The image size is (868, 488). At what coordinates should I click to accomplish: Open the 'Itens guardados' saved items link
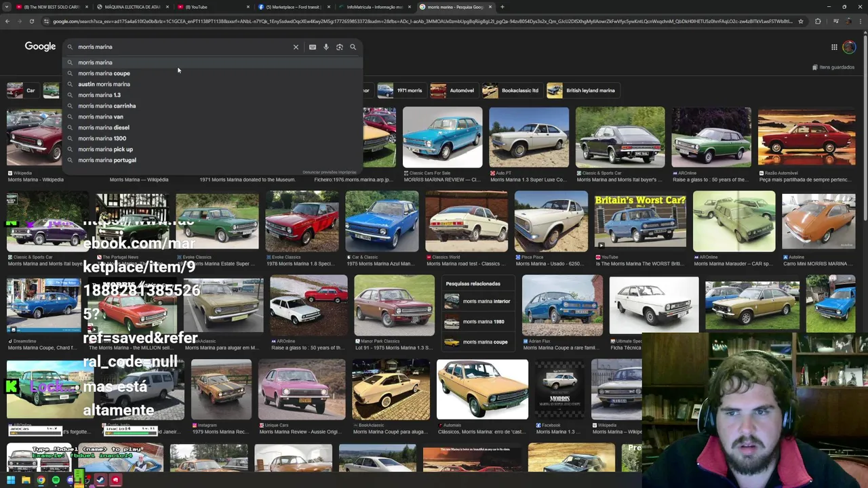(x=833, y=67)
